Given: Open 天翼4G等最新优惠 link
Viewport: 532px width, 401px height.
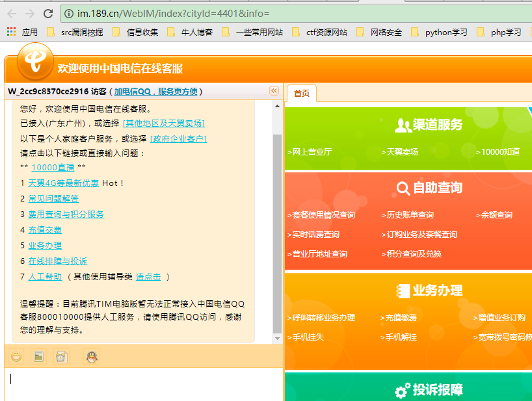Looking at the screenshot, I should coord(64,183).
